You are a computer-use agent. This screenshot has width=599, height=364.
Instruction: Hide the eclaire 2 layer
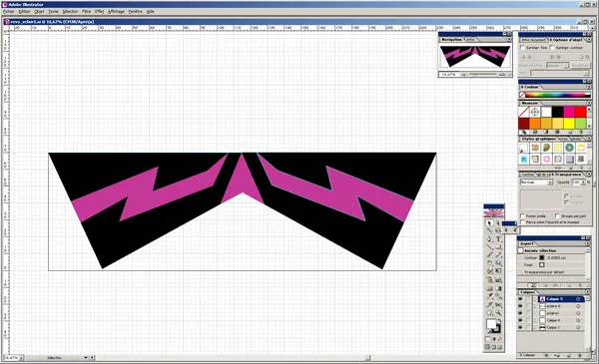pos(520,306)
